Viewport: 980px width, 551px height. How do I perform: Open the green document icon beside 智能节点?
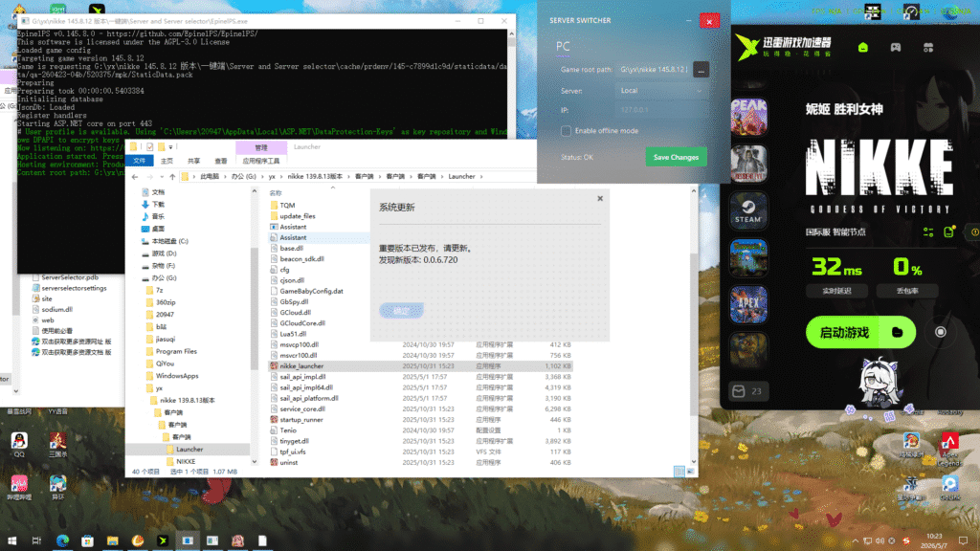tap(948, 231)
